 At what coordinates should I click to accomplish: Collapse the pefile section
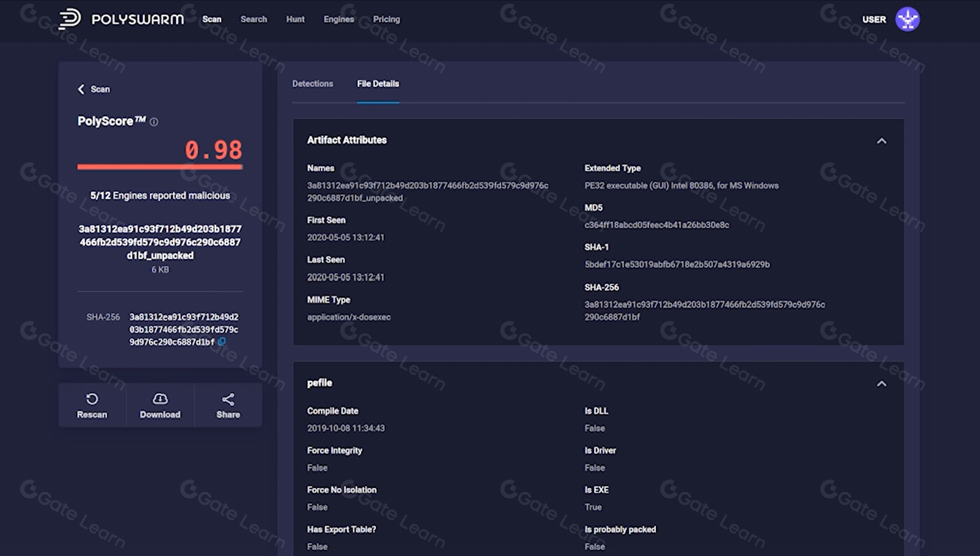[881, 384]
